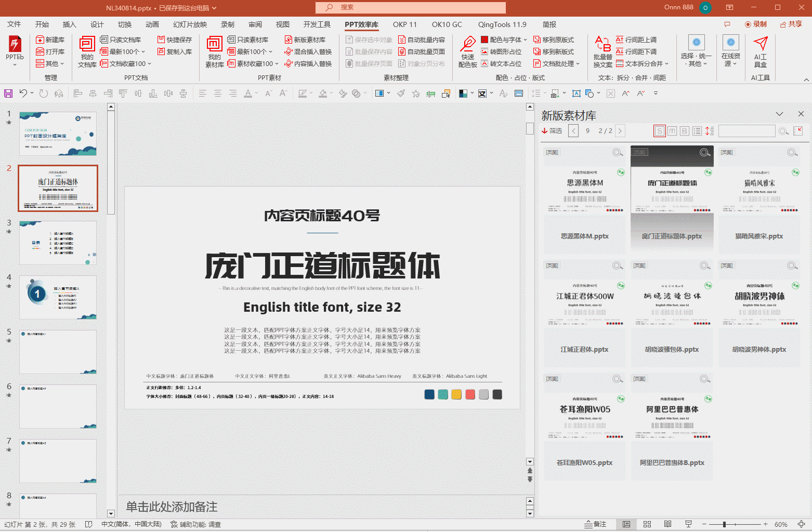
Task: Switch to Reading view in status bar
Action: point(668,524)
